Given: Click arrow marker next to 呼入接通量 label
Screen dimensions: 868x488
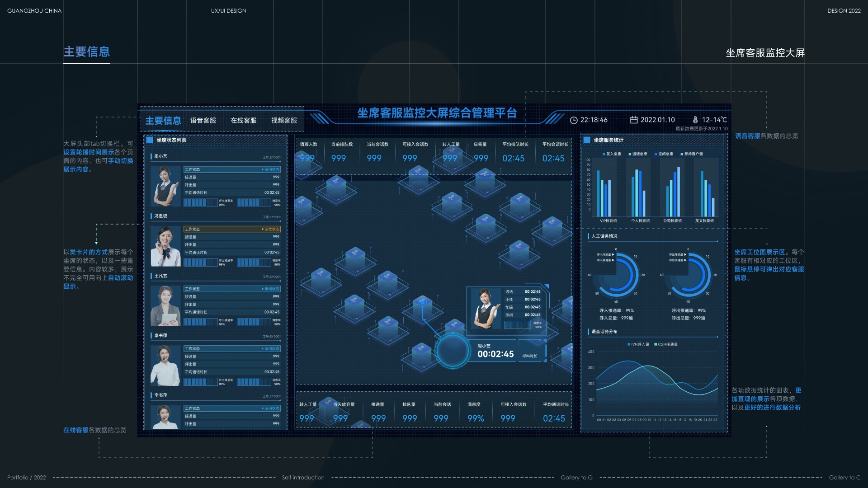Looking at the screenshot, I should (613, 260).
